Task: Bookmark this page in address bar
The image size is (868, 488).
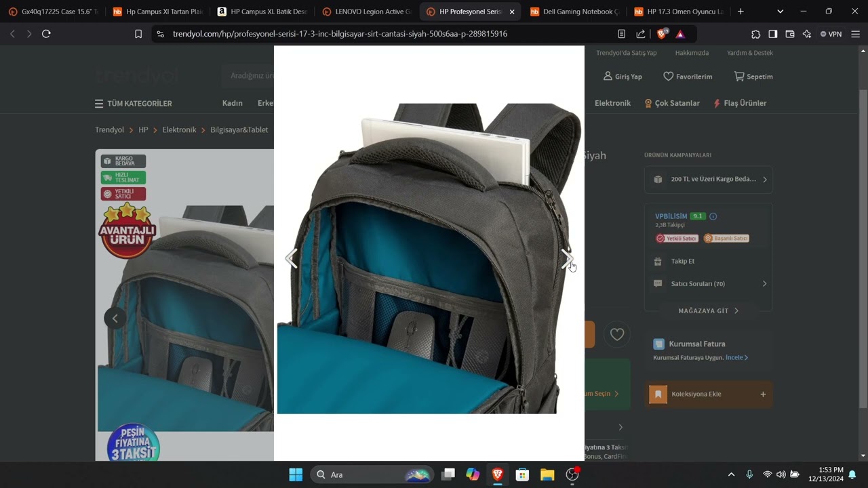Action: (x=138, y=34)
